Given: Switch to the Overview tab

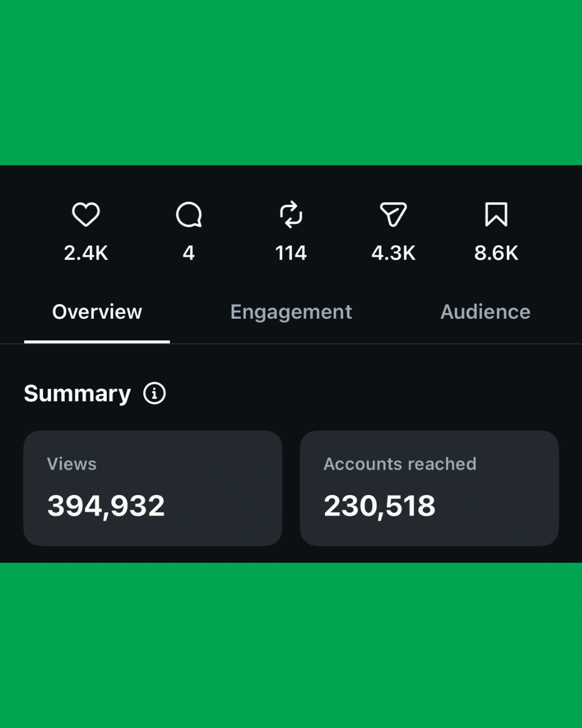Looking at the screenshot, I should [x=97, y=312].
